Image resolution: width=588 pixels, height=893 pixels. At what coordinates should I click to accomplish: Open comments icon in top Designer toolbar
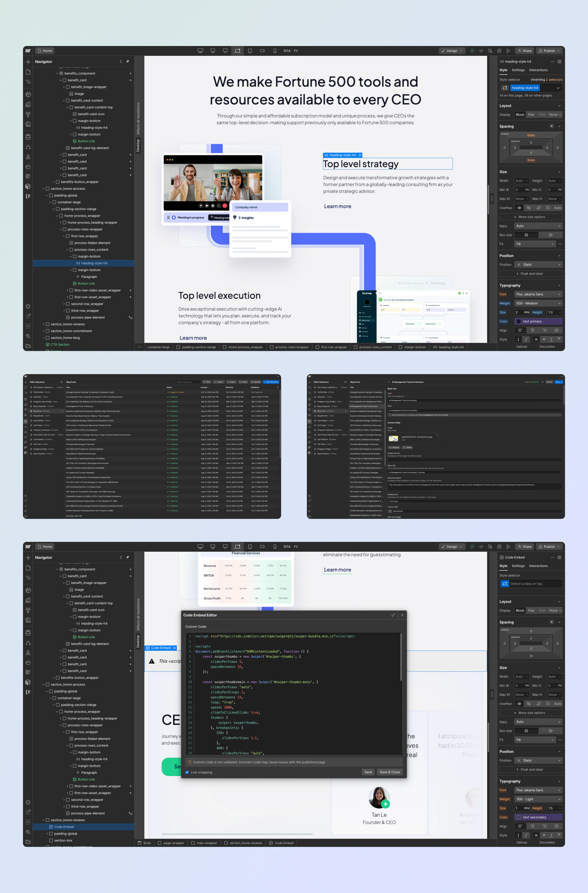[x=499, y=51]
